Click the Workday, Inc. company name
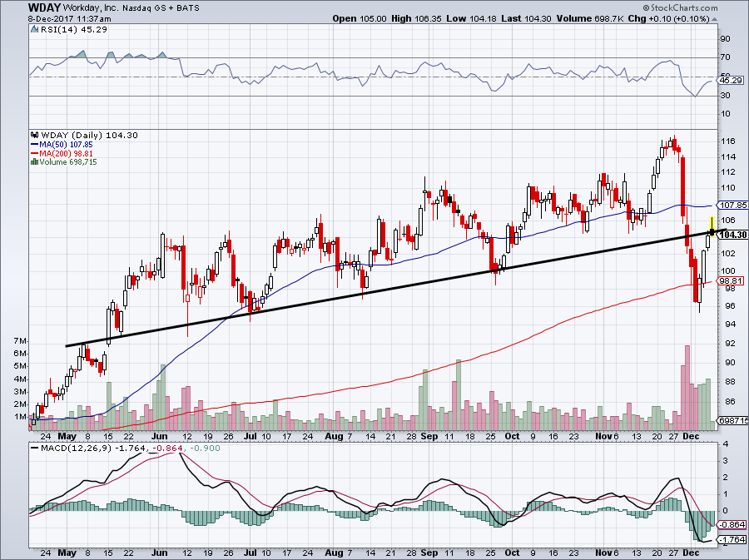 tap(90, 8)
